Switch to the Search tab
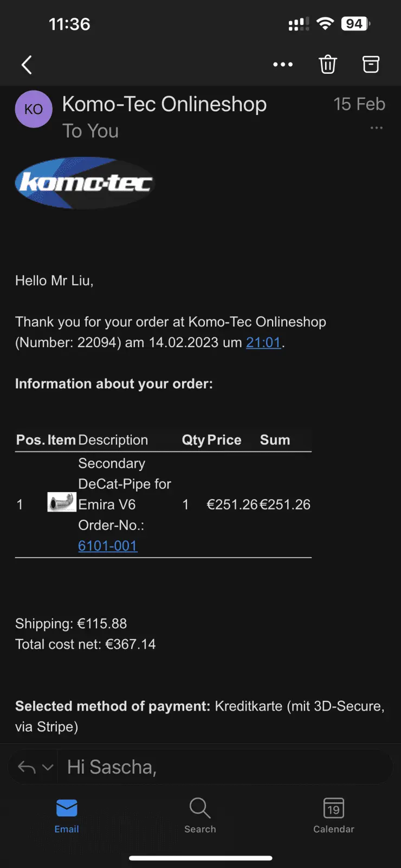401x868 pixels. [x=200, y=815]
